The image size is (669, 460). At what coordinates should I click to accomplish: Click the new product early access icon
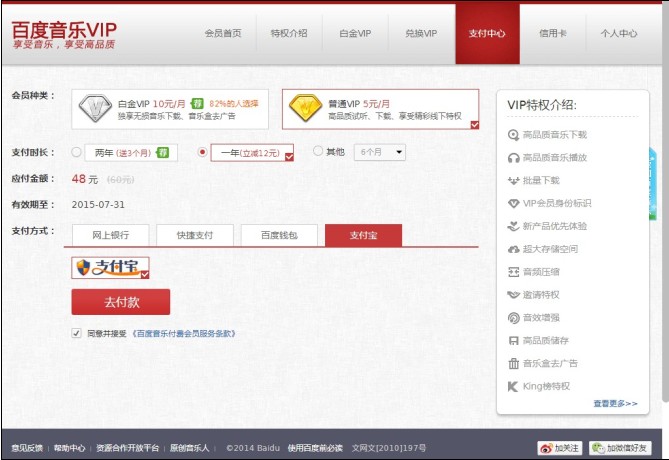[513, 226]
